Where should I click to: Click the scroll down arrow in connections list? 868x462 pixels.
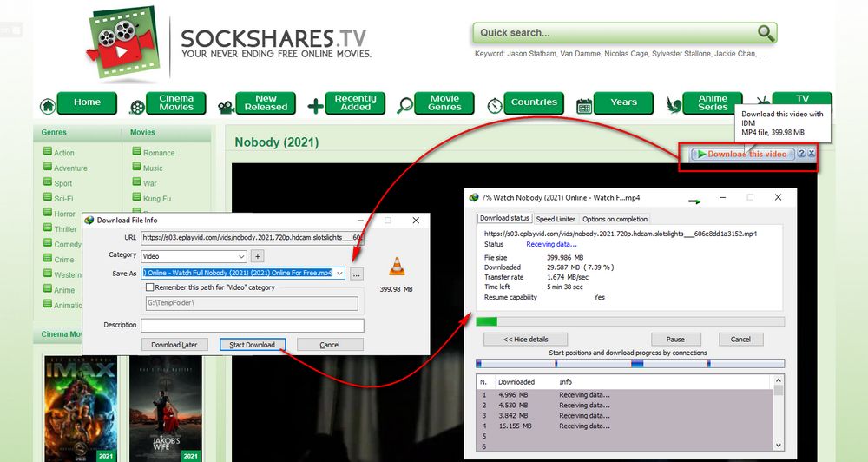[779, 445]
